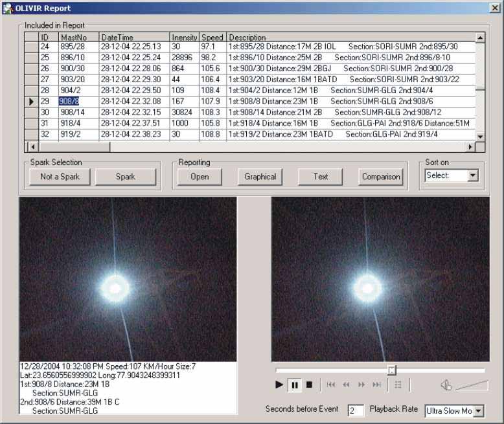Click the rewind icon
Image resolution: width=504 pixels, height=424 pixels.
(x=346, y=385)
